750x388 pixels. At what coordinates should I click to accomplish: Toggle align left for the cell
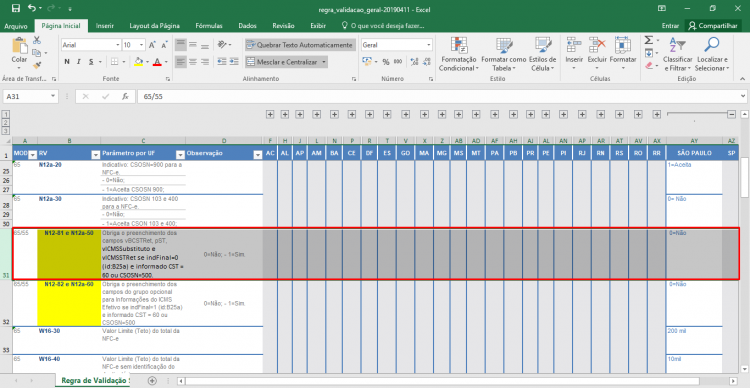(180, 62)
